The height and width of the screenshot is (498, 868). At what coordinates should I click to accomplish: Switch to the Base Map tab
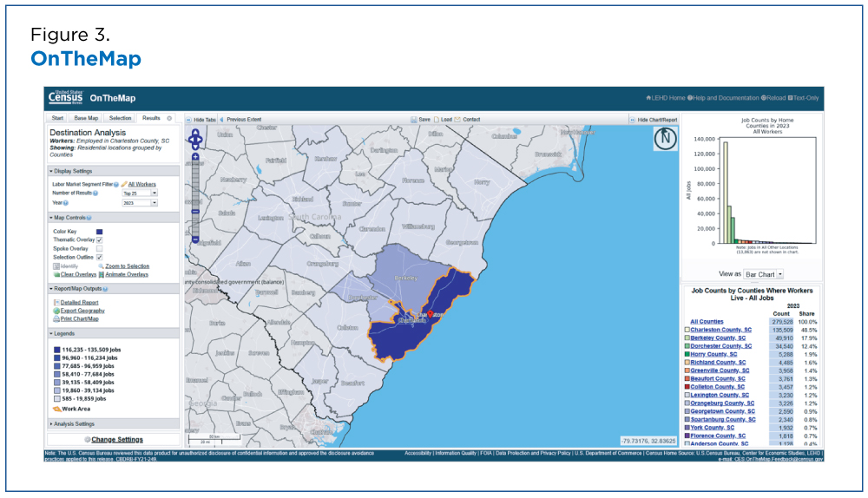[x=86, y=118]
